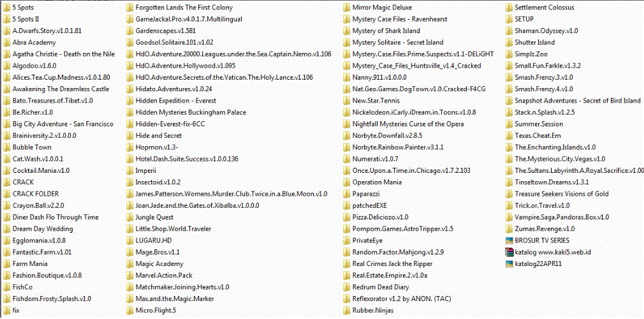Select Max.and.the.Magic.Marker folder name

tap(175, 299)
